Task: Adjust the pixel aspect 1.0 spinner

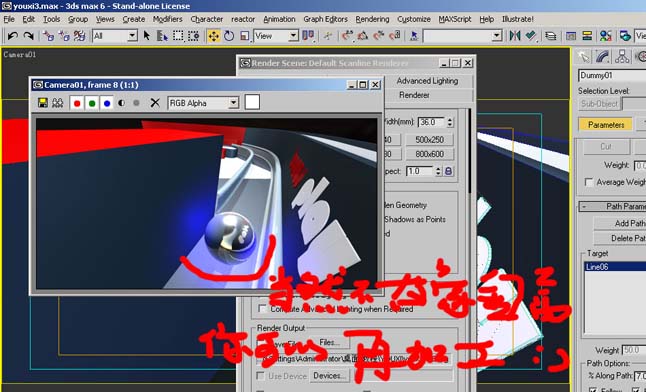Action: (438, 171)
